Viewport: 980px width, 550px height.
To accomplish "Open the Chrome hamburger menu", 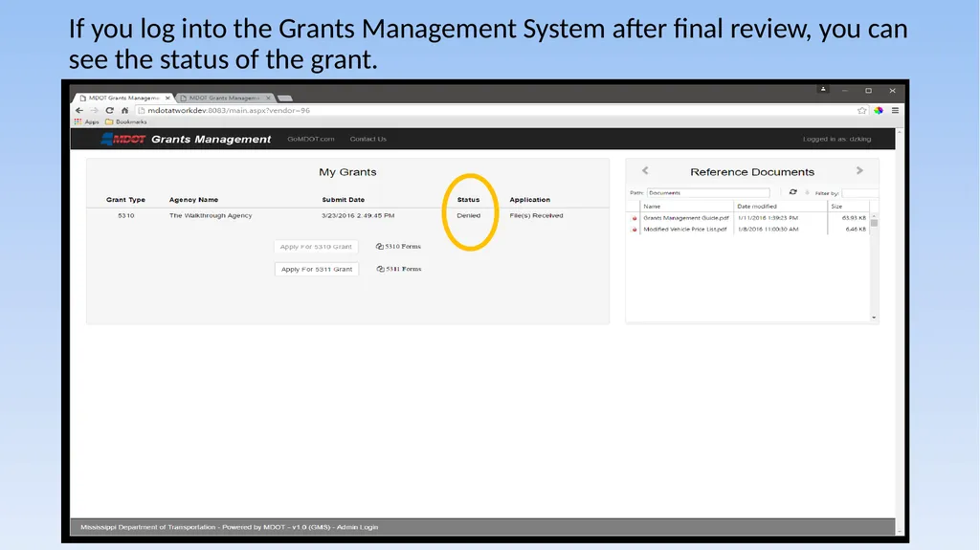I will pyautogui.click(x=895, y=110).
